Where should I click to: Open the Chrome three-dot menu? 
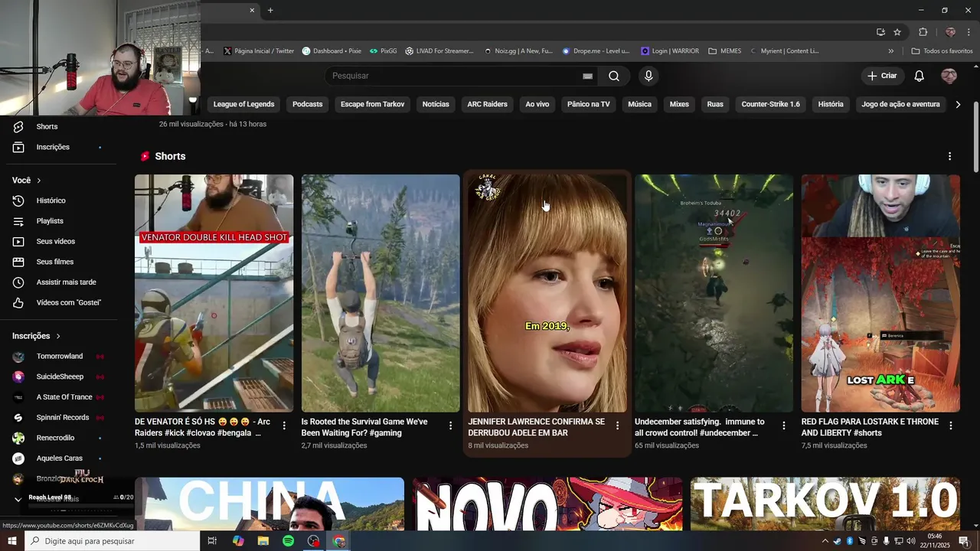[968, 32]
